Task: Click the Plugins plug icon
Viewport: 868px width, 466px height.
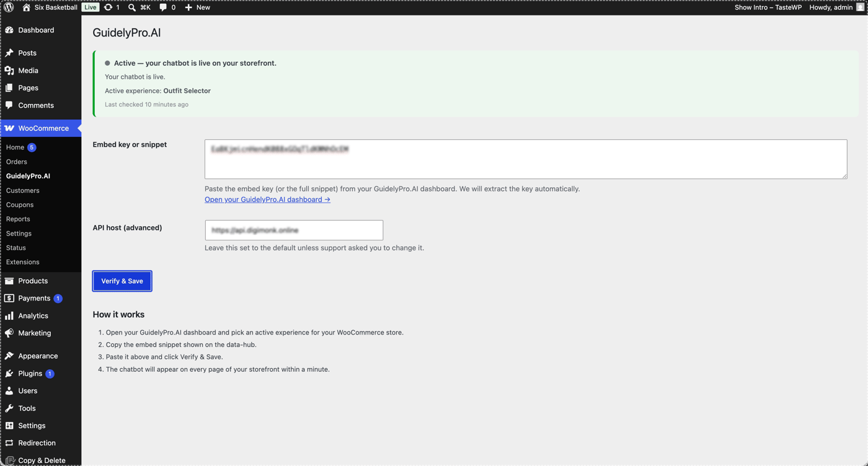Action: tap(9, 374)
